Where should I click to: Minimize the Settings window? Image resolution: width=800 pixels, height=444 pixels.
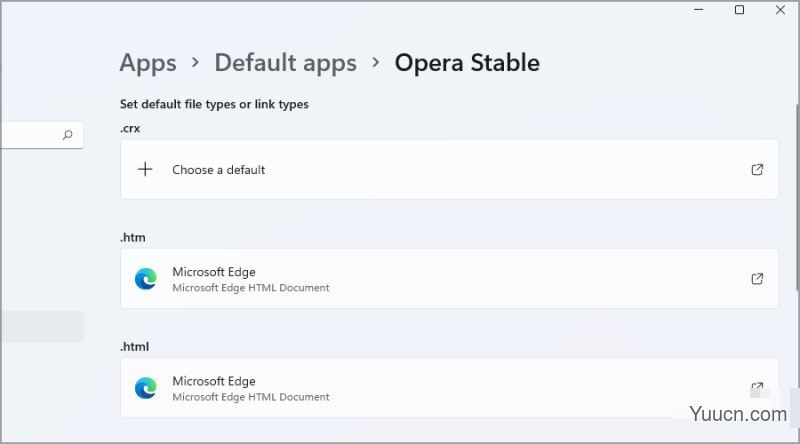[x=699, y=10]
